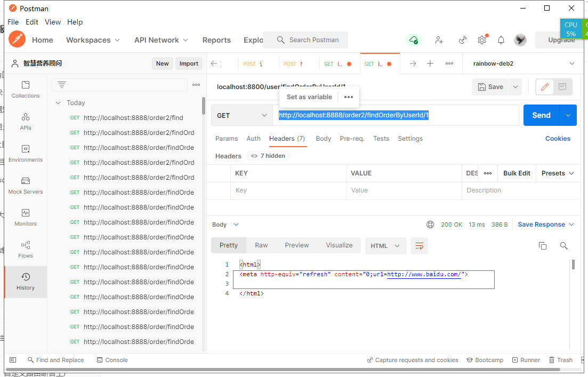This screenshot has height=377, width=588.
Task: Click the user avatar icon
Action: (520, 40)
